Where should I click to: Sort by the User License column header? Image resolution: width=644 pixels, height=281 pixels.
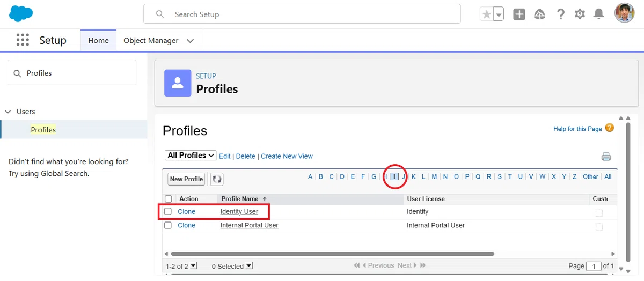426,199
